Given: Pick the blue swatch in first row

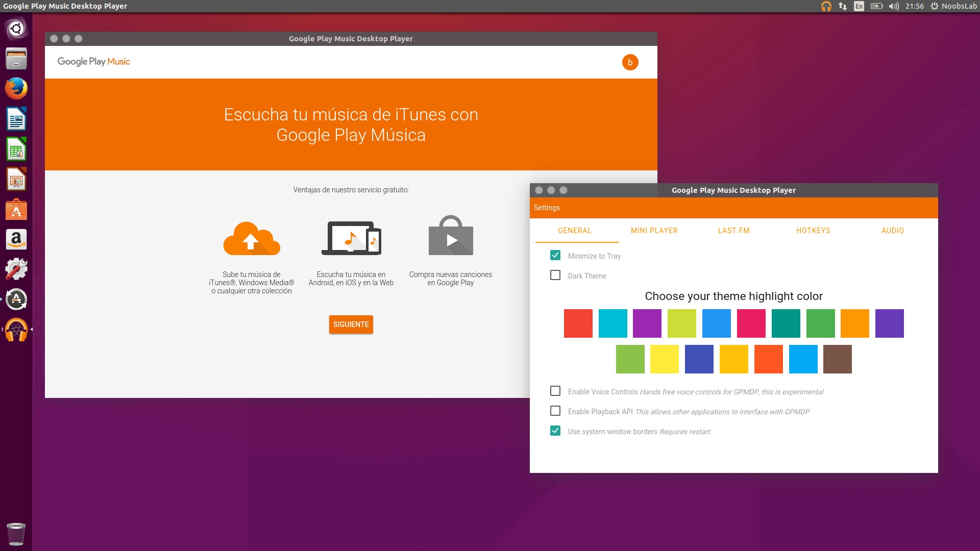Looking at the screenshot, I should [x=717, y=323].
